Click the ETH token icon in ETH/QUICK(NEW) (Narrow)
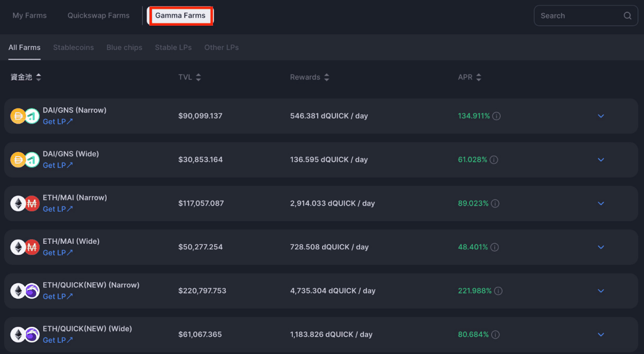Screen dimensions: 644x354 pyautogui.click(x=18, y=291)
